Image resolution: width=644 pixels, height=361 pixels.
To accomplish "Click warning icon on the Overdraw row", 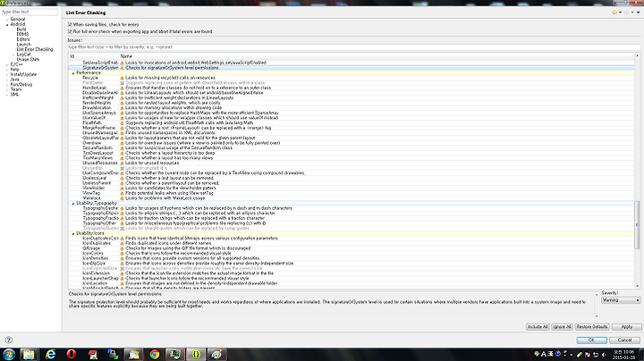I will 122,143.
